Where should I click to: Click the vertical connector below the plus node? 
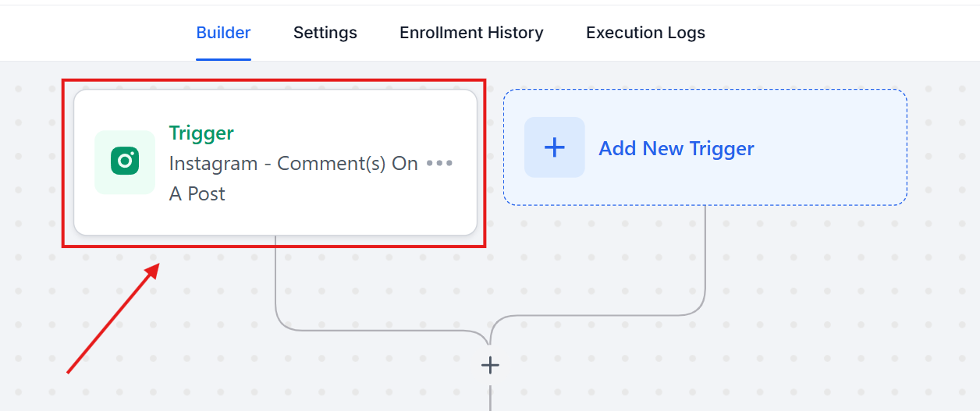(x=490, y=394)
